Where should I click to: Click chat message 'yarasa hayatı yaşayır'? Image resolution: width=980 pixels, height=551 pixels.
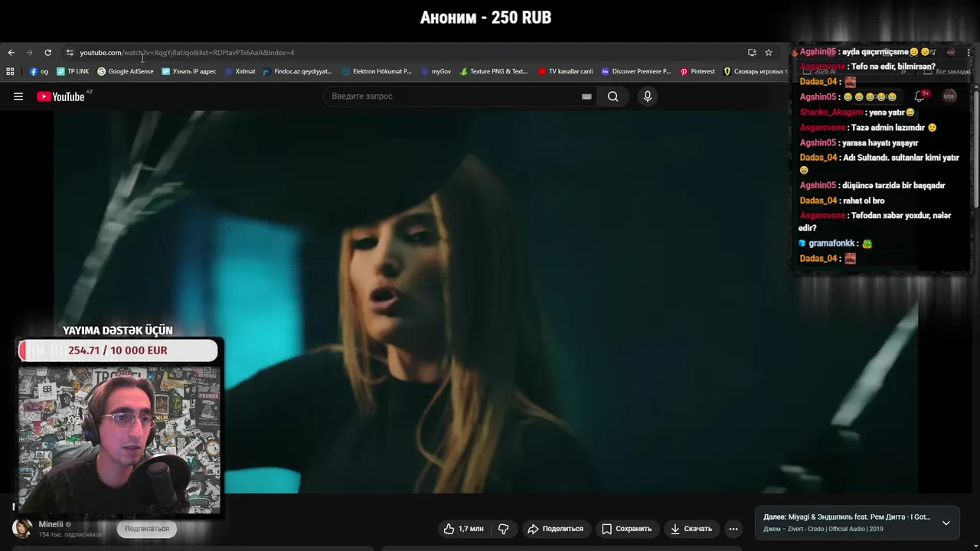(879, 142)
